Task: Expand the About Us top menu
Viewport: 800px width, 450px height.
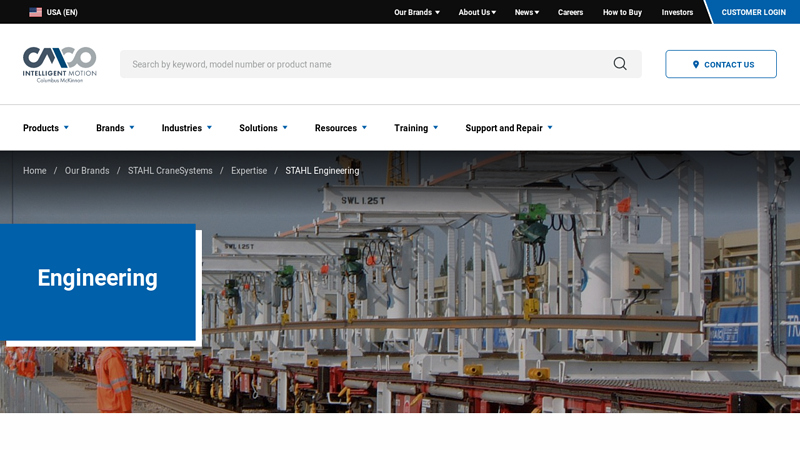Action: 477,12
